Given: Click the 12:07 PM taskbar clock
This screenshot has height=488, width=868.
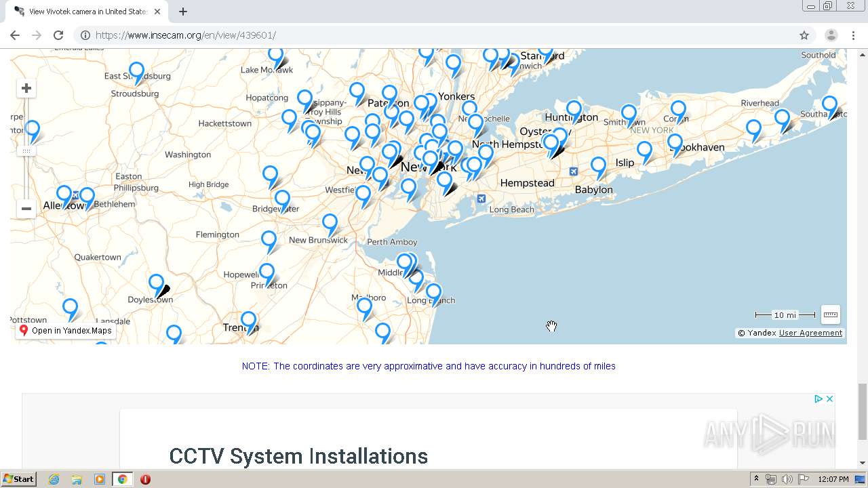Looking at the screenshot, I should 833,479.
